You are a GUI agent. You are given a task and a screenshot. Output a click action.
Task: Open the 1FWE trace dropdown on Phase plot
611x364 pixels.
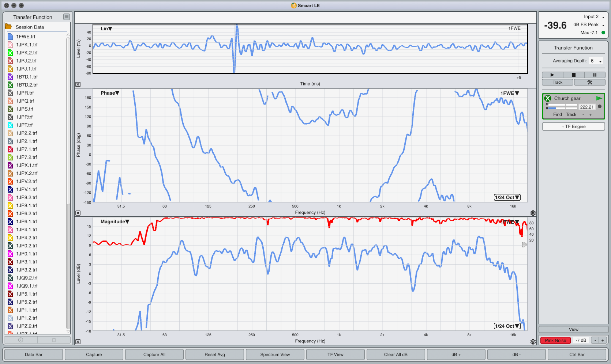pyautogui.click(x=510, y=93)
